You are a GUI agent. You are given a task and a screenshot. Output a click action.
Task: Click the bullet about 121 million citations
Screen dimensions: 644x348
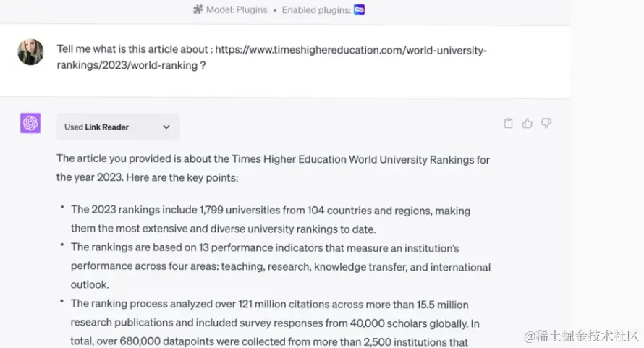(x=275, y=323)
